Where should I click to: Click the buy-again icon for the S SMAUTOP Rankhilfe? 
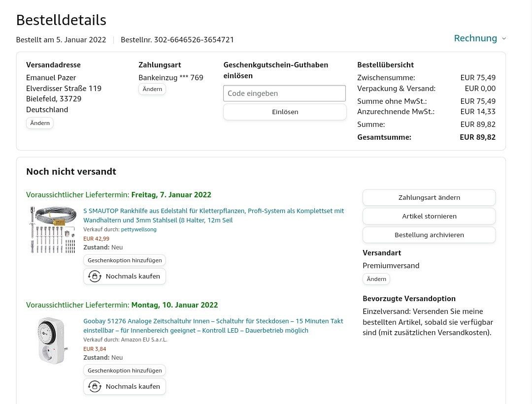click(95, 277)
